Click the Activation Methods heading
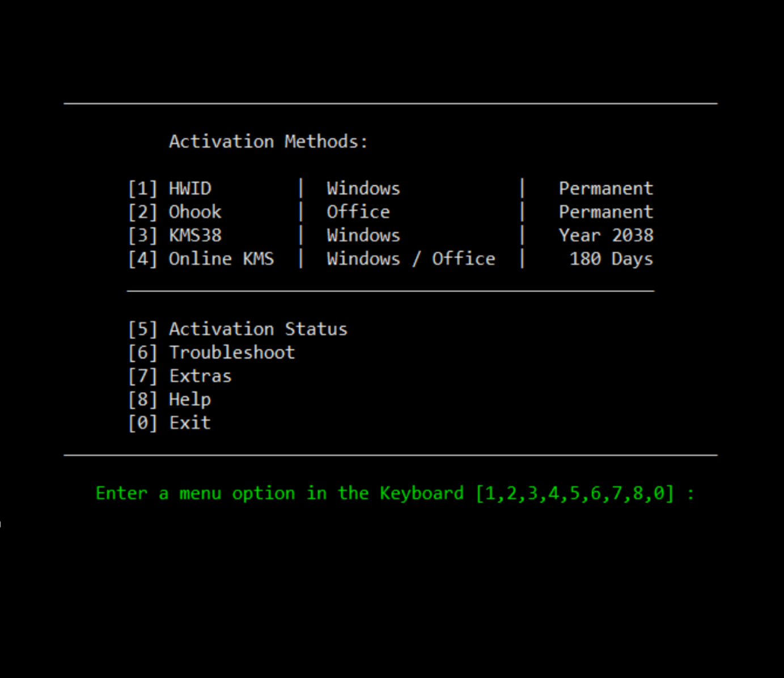The height and width of the screenshot is (678, 784). pos(268,142)
